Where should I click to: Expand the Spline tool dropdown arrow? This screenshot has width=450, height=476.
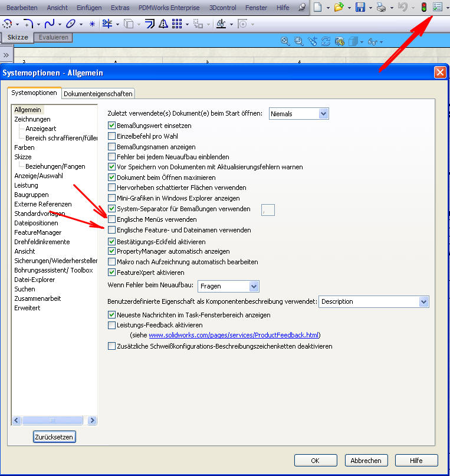(x=60, y=24)
